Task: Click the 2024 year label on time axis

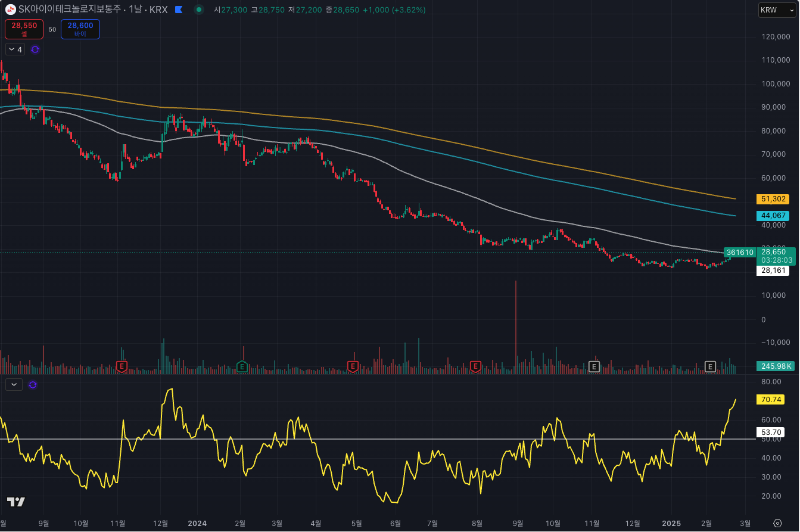Action: (x=197, y=523)
